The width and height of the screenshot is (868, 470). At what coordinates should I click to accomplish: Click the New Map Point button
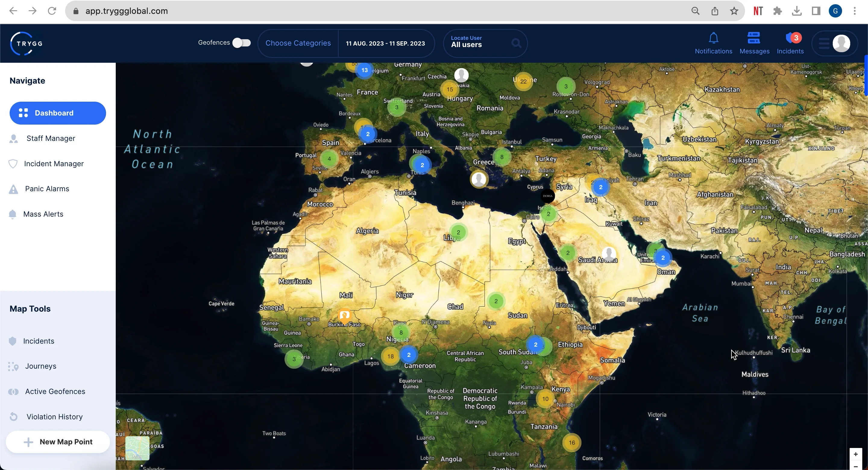58,442
